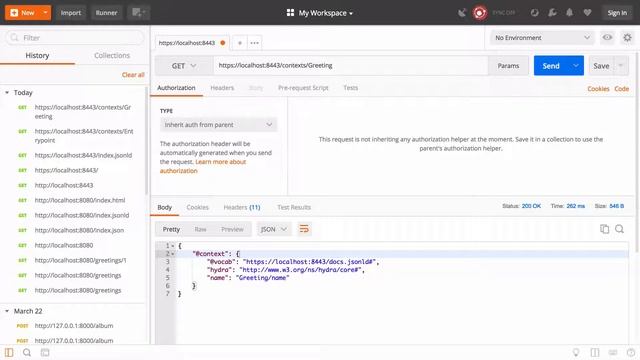
Task: Collapse the @context JSON fold arrow
Action: pos(173,254)
